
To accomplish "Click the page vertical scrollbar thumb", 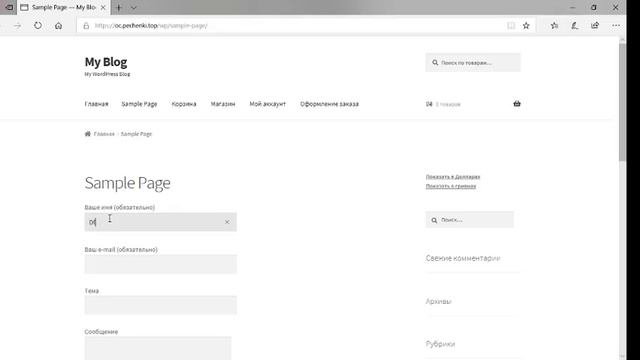I will tap(622, 102).
